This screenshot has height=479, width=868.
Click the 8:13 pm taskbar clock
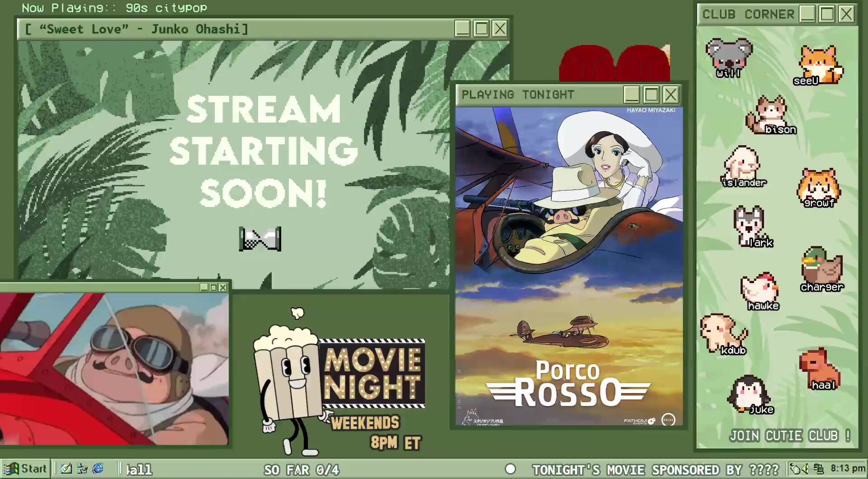848,468
